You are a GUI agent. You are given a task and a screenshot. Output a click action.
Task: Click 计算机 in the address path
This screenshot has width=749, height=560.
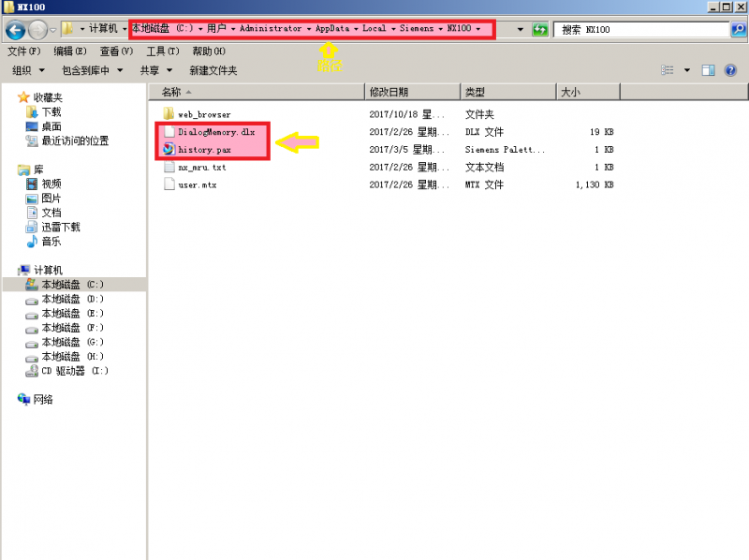(x=103, y=28)
